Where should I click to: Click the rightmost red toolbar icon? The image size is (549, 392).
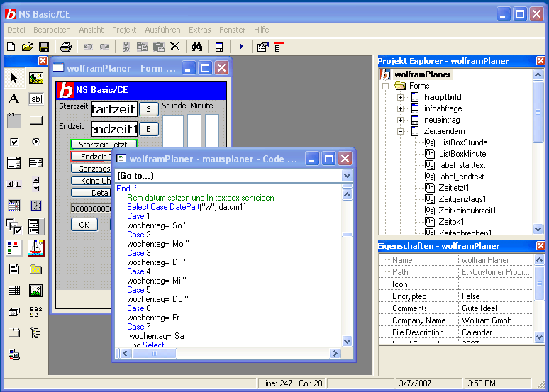click(279, 47)
